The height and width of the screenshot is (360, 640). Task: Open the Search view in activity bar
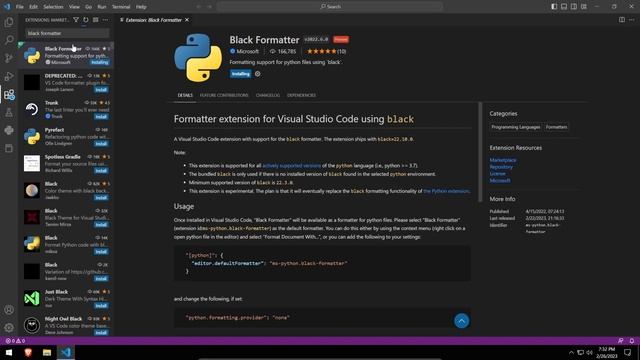(9, 40)
